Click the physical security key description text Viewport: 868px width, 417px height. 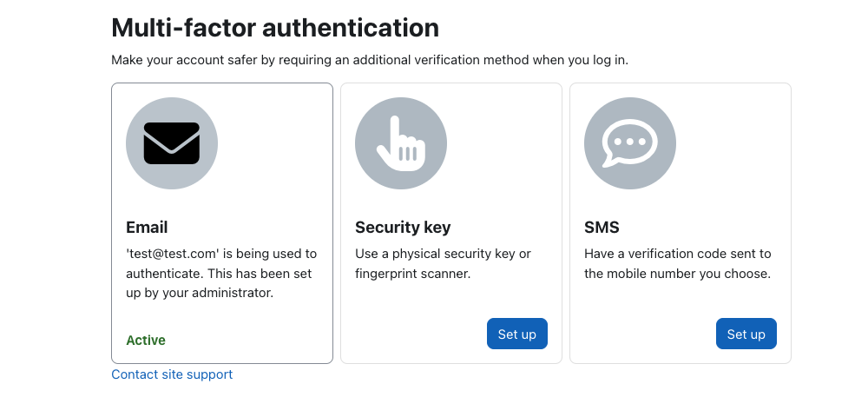443,263
